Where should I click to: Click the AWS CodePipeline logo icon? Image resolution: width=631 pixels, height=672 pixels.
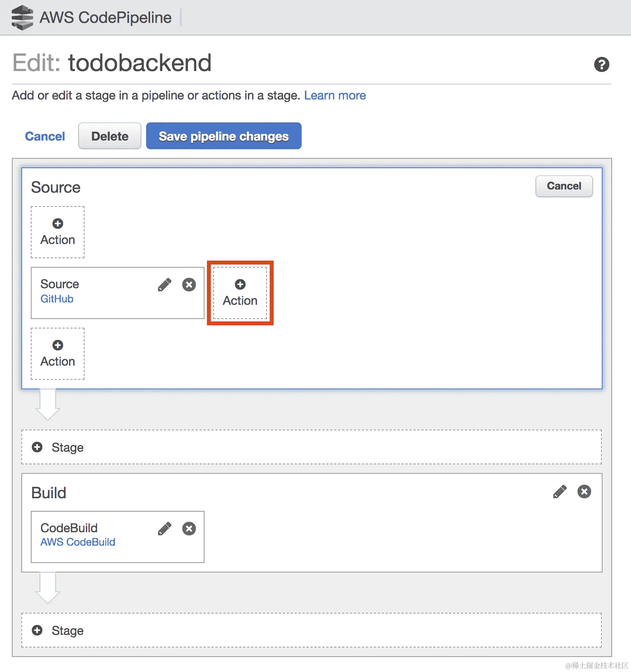tap(23, 17)
